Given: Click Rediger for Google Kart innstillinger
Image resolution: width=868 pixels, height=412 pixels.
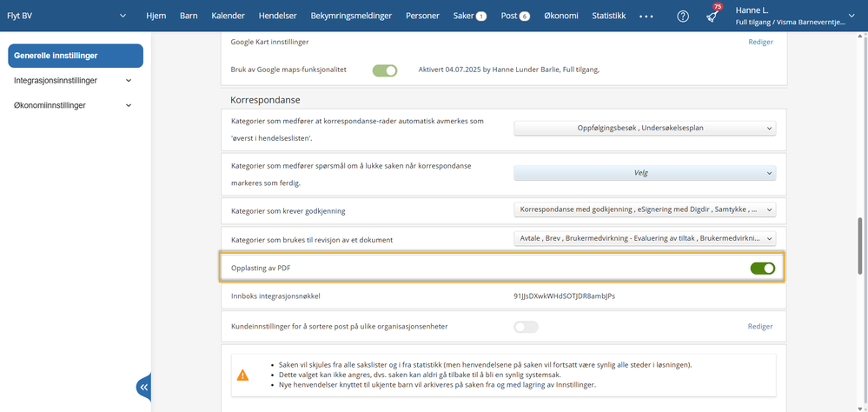Looking at the screenshot, I should (x=760, y=42).
